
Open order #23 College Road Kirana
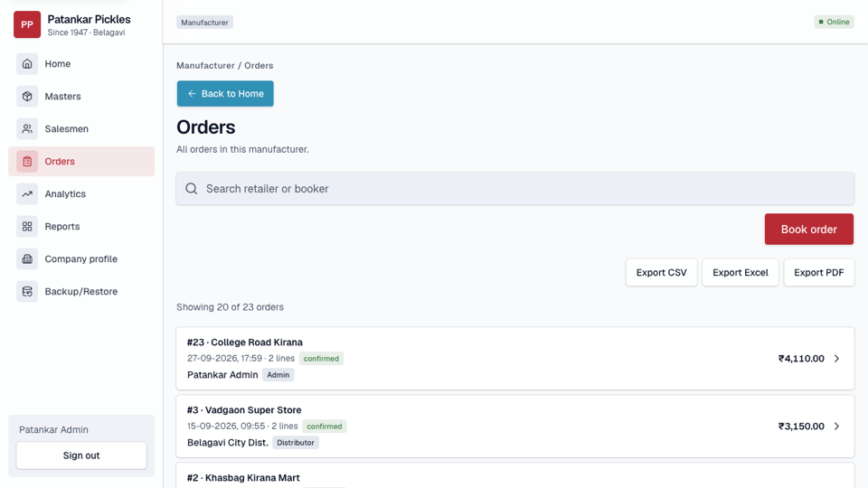(x=515, y=359)
